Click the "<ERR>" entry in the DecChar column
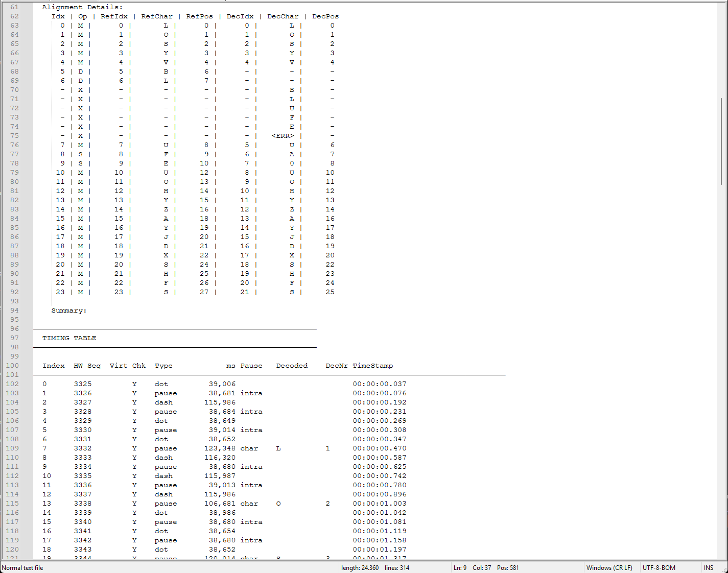728x573 pixels. coord(283,136)
